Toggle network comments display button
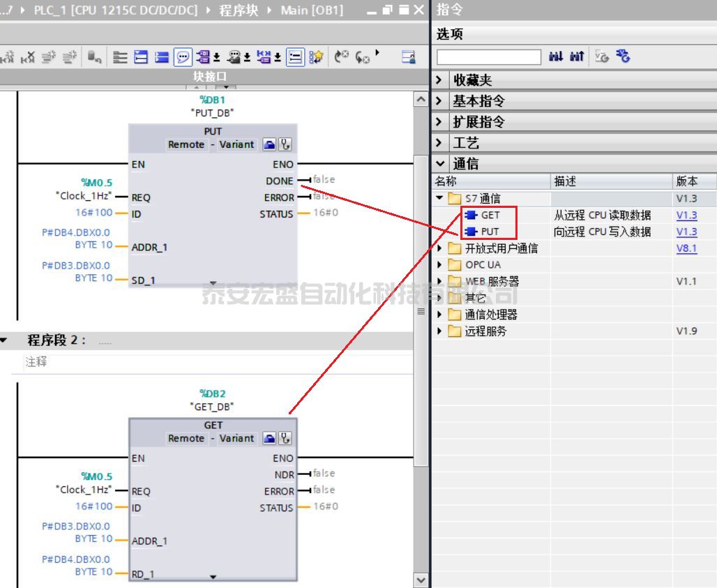Screen dimensions: 717x588 pyautogui.click(x=183, y=57)
